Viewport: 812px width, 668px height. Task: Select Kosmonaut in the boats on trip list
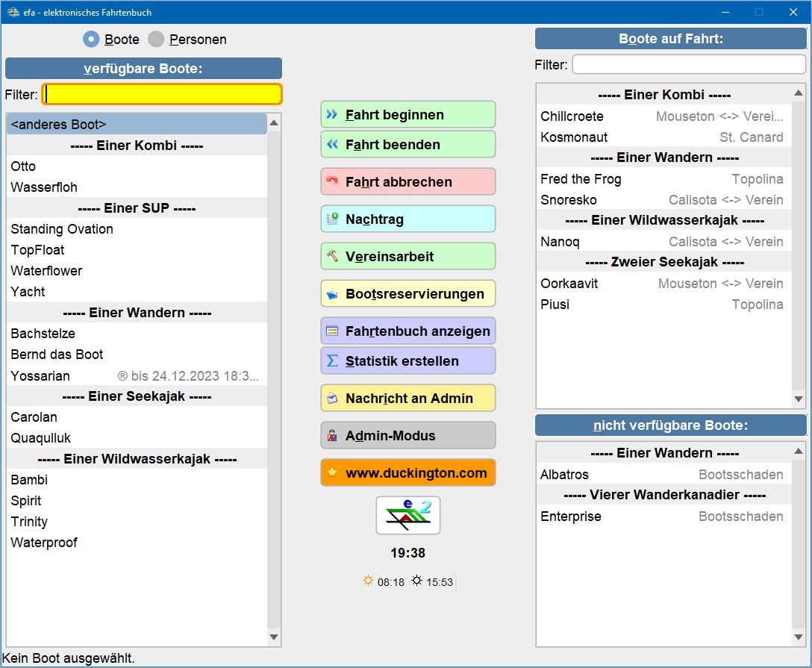tap(574, 137)
